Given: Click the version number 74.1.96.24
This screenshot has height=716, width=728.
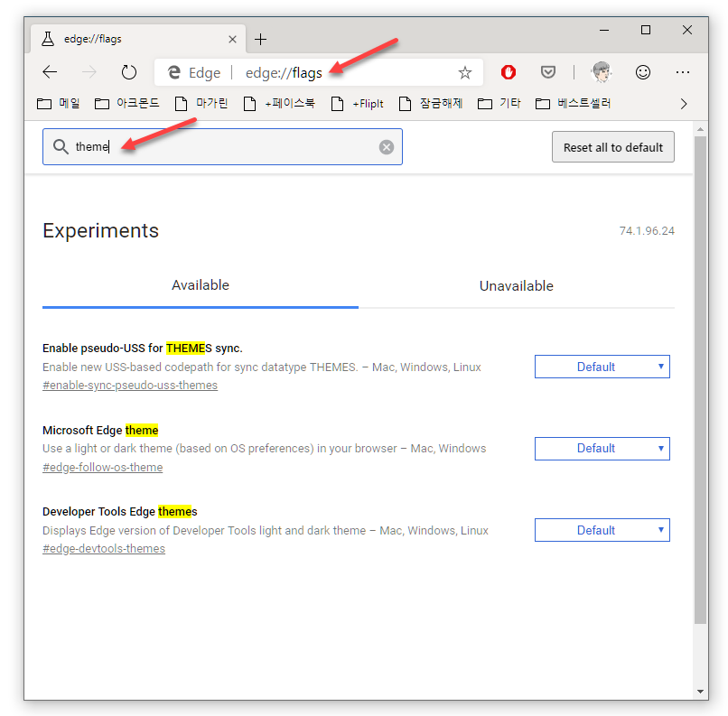Looking at the screenshot, I should tap(647, 230).
